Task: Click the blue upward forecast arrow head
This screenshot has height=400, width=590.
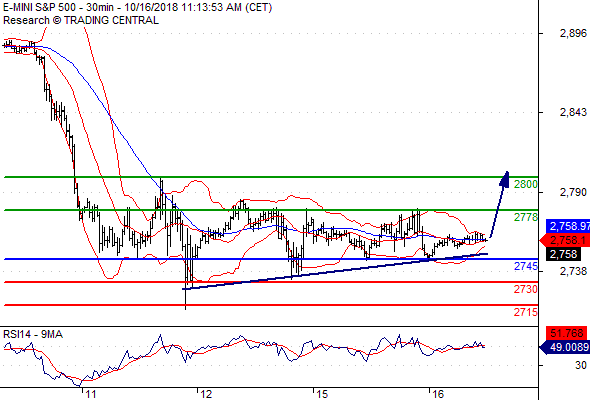Action: (505, 179)
